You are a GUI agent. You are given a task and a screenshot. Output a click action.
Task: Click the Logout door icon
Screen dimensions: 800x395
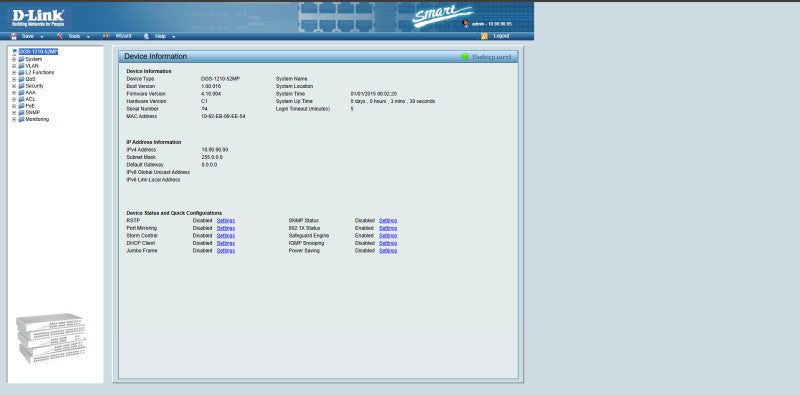484,36
